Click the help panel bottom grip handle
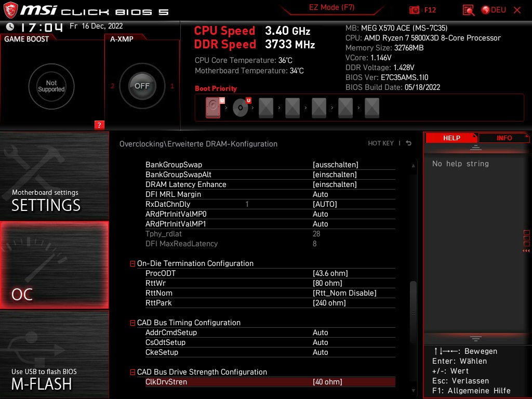This screenshot has width=532, height=399. tap(476, 339)
